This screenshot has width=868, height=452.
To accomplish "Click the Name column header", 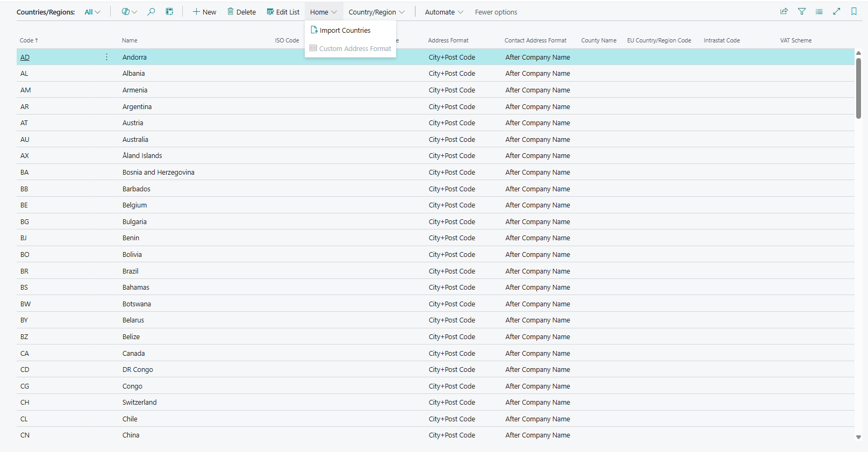I will pos(130,40).
